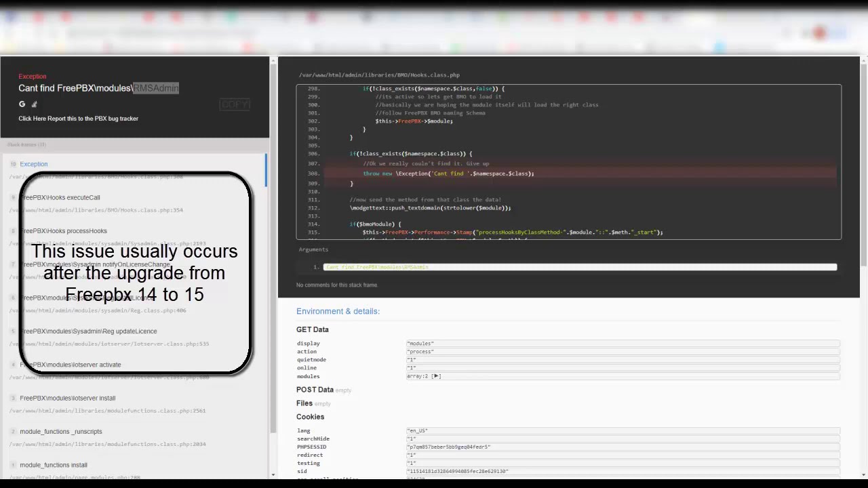Image resolution: width=868 pixels, height=488 pixels.
Task: Open the module_functions _runscripts frame
Action: click(61, 432)
